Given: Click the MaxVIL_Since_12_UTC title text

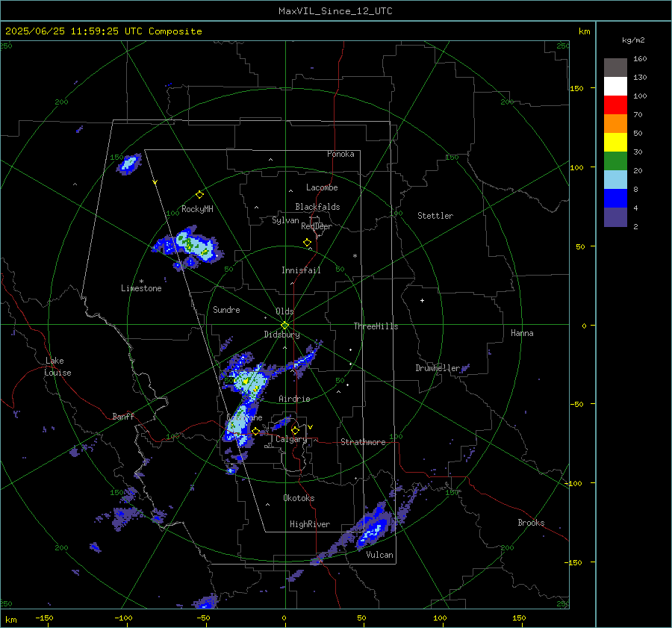Looking at the screenshot, I should 335,11.
